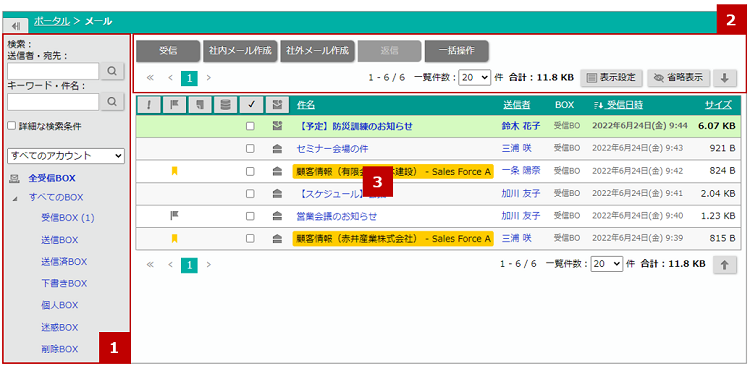
Task: Click the 送信者・宛先 search input field
Action: click(x=53, y=71)
